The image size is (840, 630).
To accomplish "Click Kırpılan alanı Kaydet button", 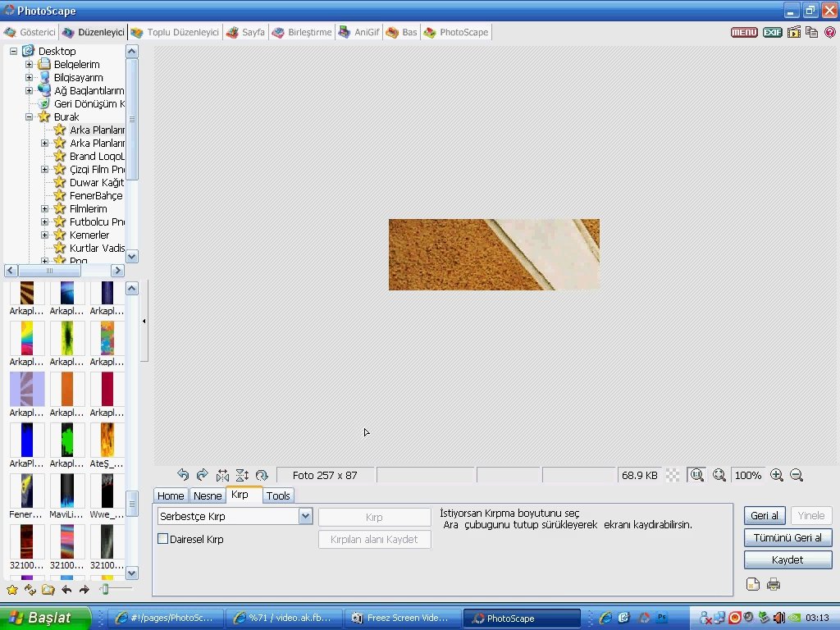I will (x=374, y=540).
